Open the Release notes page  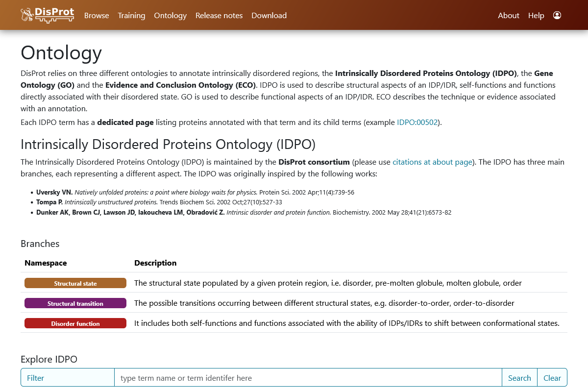click(219, 15)
